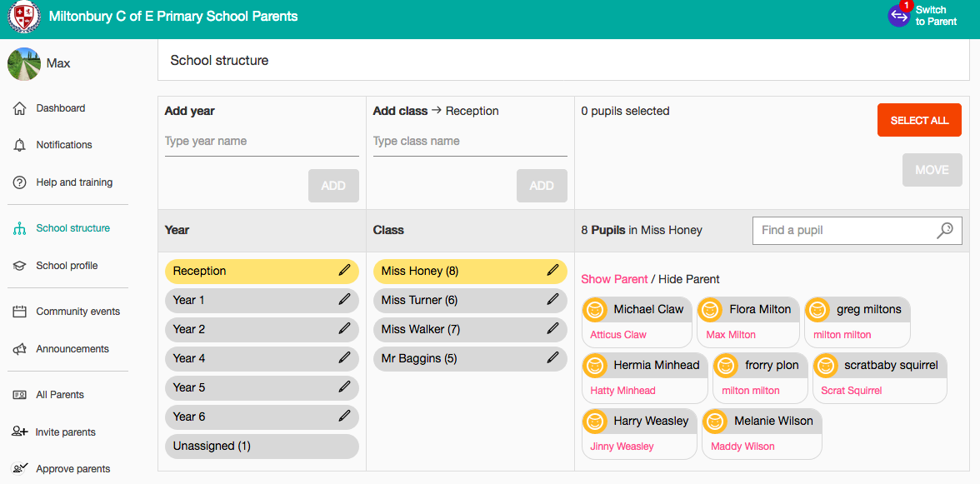Image resolution: width=980 pixels, height=484 pixels.
Task: Show parent names under pupils
Action: pos(614,279)
